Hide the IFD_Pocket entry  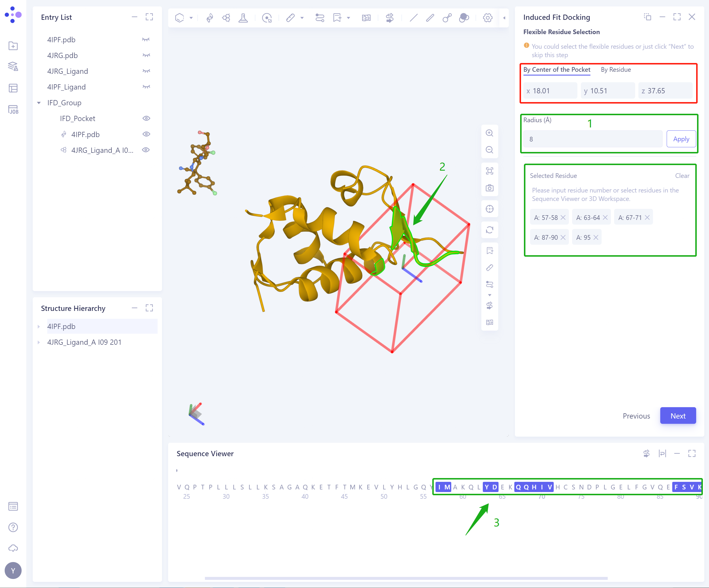tap(146, 118)
